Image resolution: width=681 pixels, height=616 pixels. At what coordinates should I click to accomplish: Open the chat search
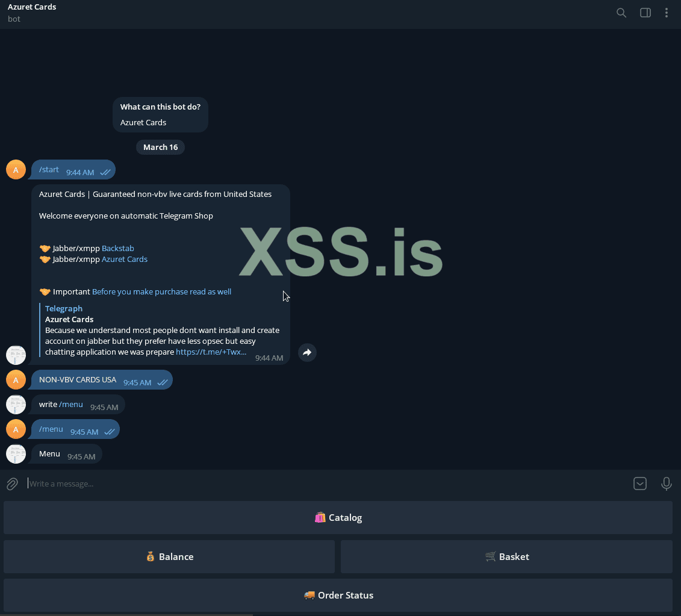point(621,12)
